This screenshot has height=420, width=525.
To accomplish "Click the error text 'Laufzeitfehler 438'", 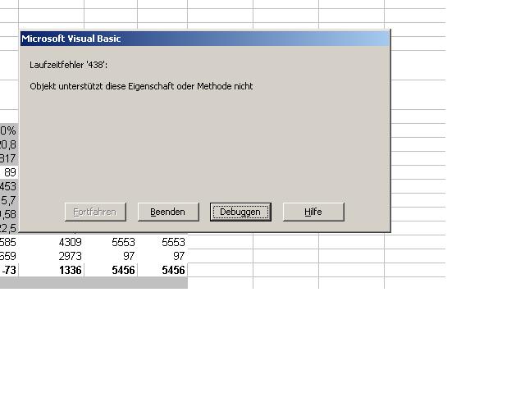I will (x=69, y=65).
